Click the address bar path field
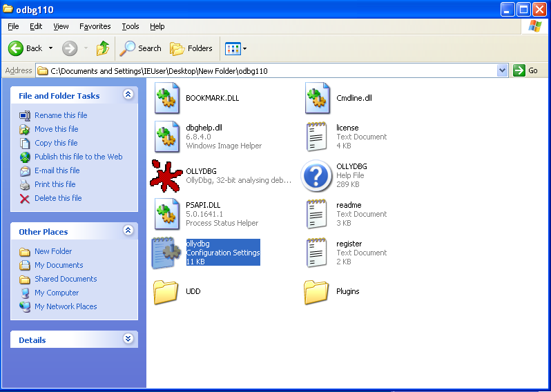The width and height of the screenshot is (551, 392). 267,70
